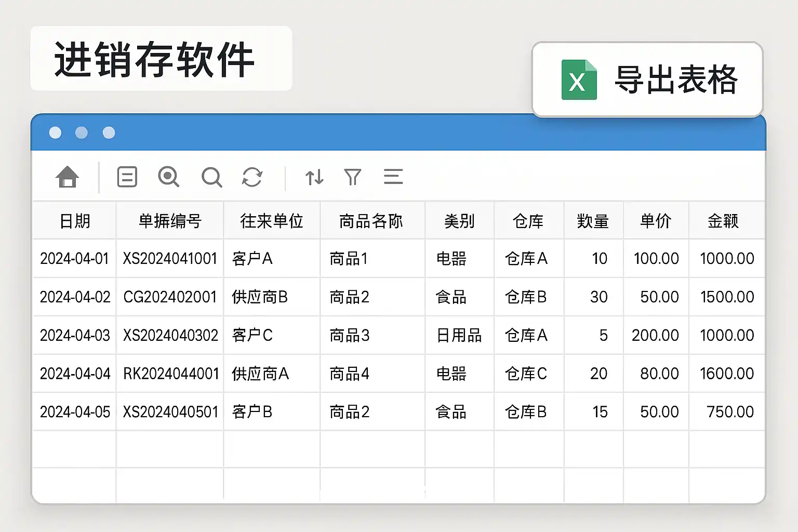Select the amount 1500.00 cell

point(727,297)
